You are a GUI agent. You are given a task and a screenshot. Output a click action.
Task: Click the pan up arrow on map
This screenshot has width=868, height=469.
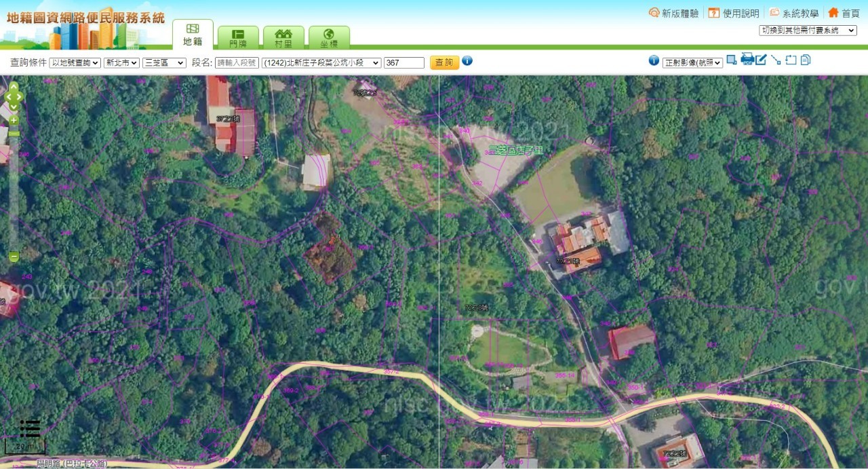[14, 87]
